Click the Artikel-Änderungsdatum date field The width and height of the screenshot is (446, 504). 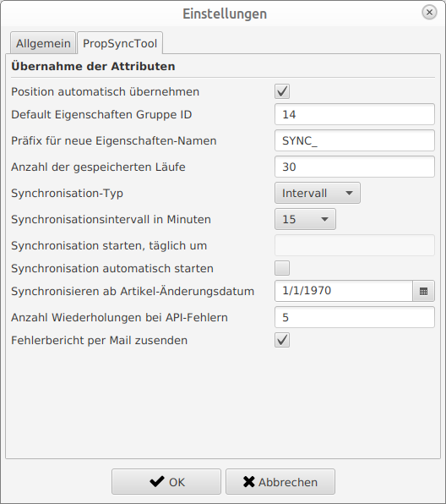[x=344, y=291]
